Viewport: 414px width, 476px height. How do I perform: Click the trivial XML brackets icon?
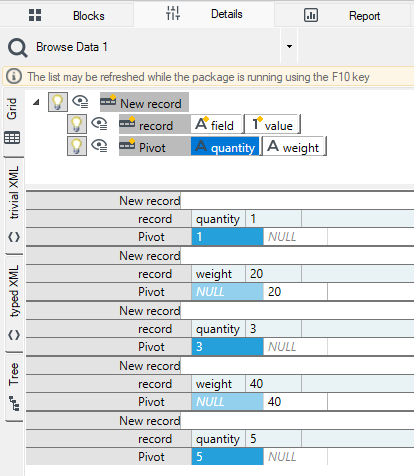click(14, 237)
